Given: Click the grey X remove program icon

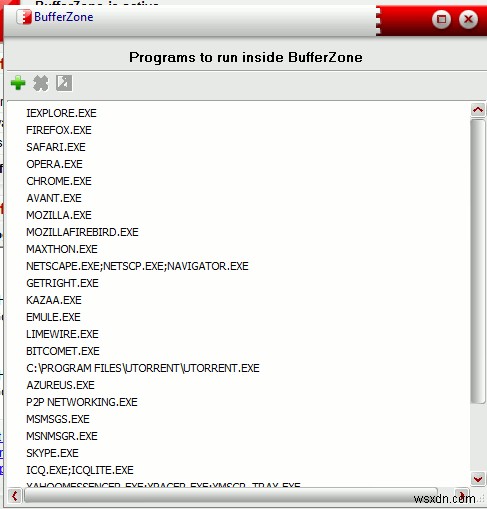Looking at the screenshot, I should [x=41, y=83].
